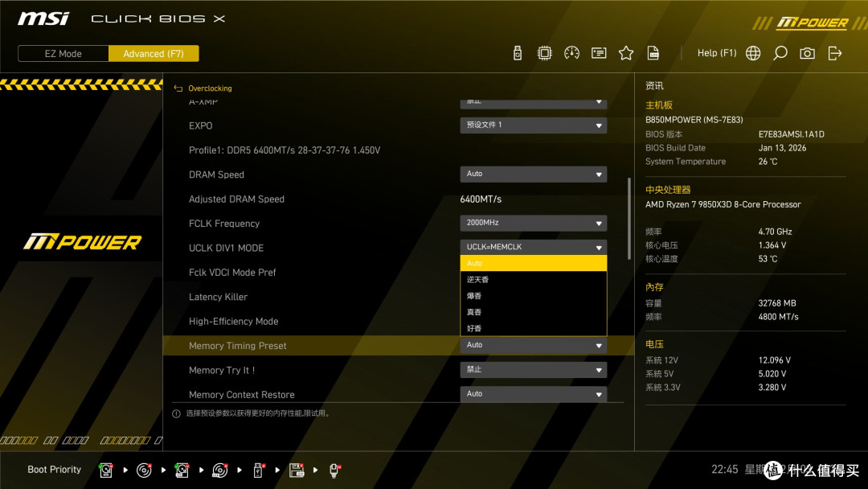Open the Memory Try It ! dropdown
Screen dimensions: 868x489
pyautogui.click(x=533, y=369)
